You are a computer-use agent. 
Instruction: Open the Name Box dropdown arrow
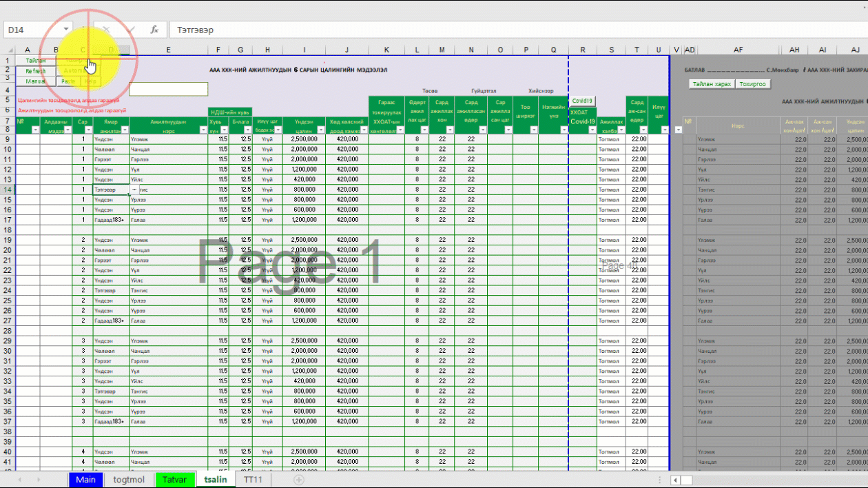pyautogui.click(x=66, y=30)
